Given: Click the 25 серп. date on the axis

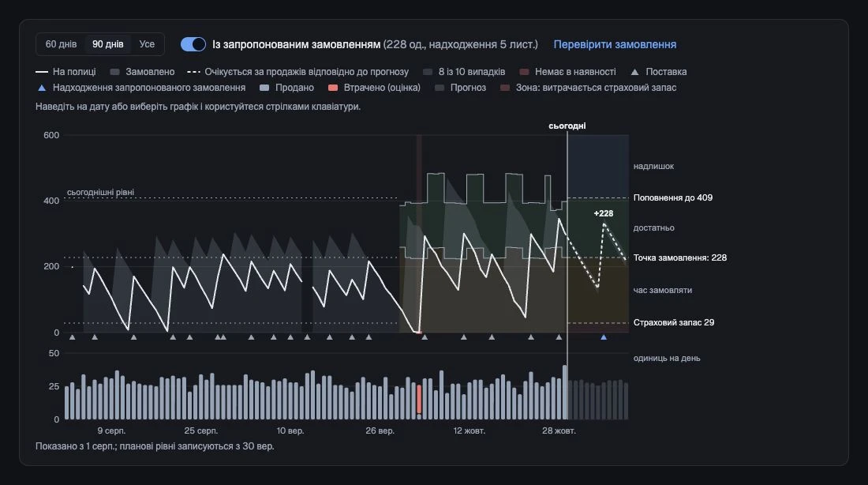Looking at the screenshot, I should (201, 430).
